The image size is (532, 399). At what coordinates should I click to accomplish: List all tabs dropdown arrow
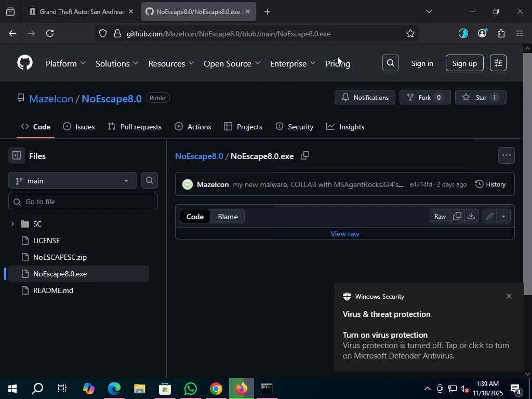(x=429, y=11)
